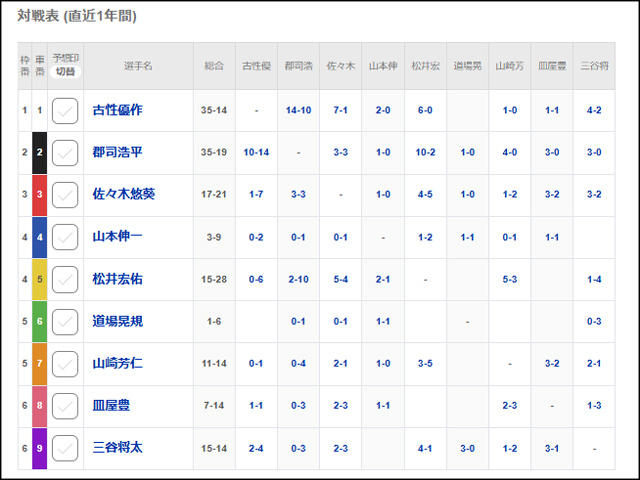The height and width of the screenshot is (480, 640).
Task: Open the 14-10 record in the 古性優作 row
Action: click(x=298, y=110)
